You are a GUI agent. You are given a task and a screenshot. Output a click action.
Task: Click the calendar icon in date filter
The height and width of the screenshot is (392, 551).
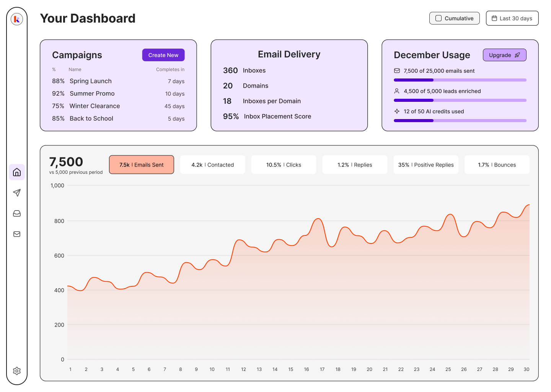click(x=494, y=18)
